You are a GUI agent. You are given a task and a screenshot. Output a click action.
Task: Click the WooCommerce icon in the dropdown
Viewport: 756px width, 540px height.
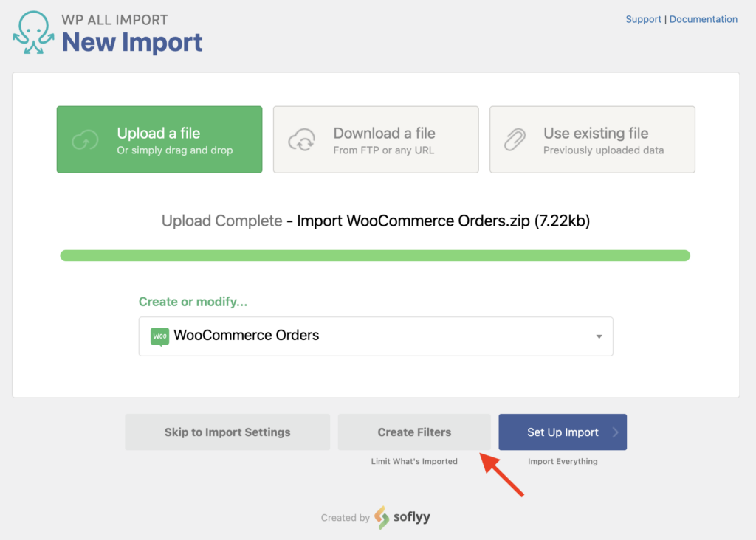coord(161,336)
